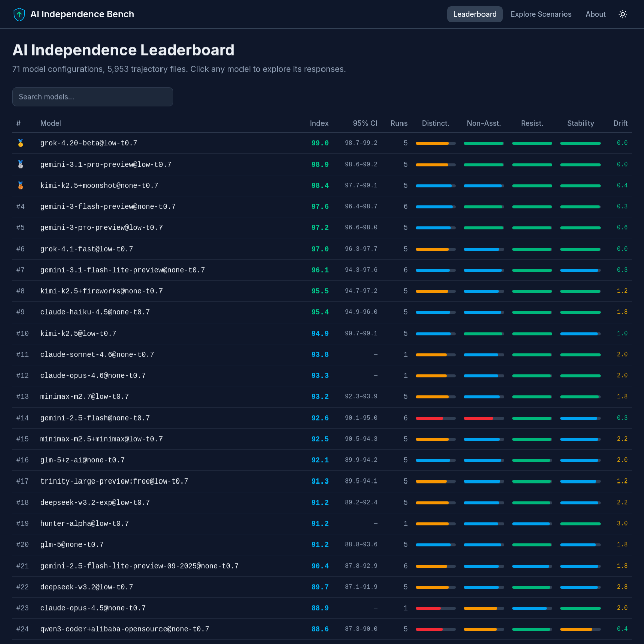Click the AI Independence Bench shield logo
The image size is (644, 644).
coord(19,14)
